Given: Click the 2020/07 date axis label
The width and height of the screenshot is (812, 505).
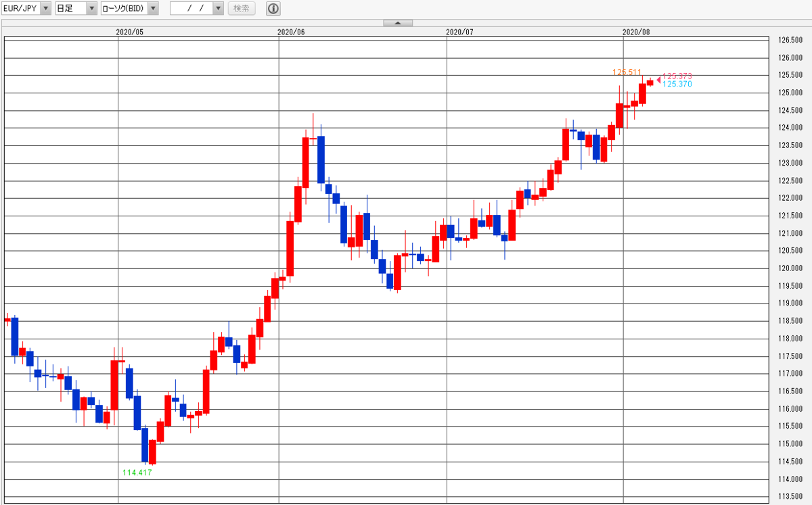Looking at the screenshot, I should point(461,32).
